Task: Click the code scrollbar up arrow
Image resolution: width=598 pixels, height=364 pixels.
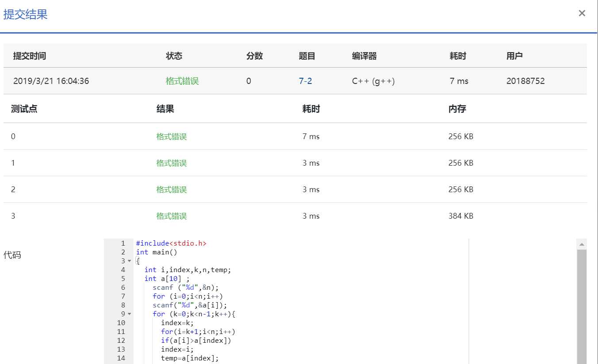Action: [x=582, y=244]
